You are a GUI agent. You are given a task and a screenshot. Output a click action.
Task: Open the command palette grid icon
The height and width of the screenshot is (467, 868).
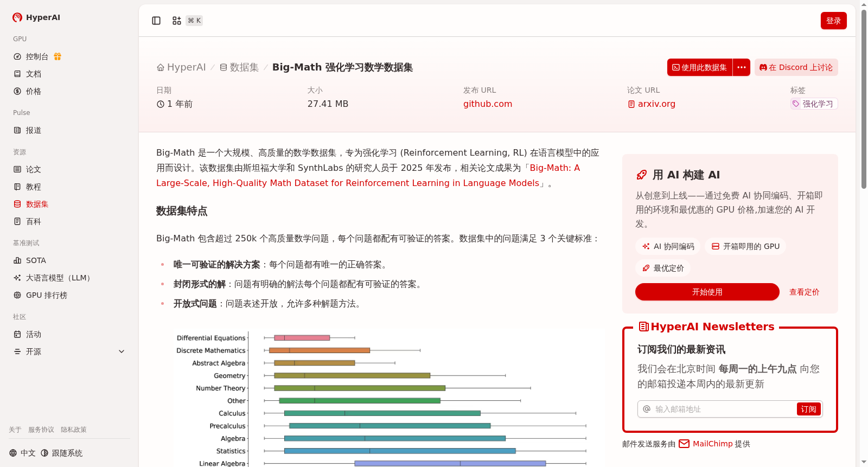pyautogui.click(x=177, y=21)
